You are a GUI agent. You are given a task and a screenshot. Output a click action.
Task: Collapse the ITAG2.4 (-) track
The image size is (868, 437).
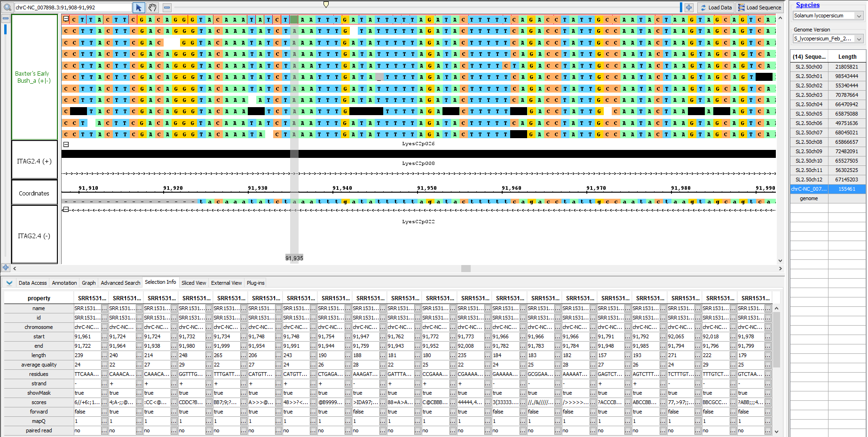(x=66, y=210)
